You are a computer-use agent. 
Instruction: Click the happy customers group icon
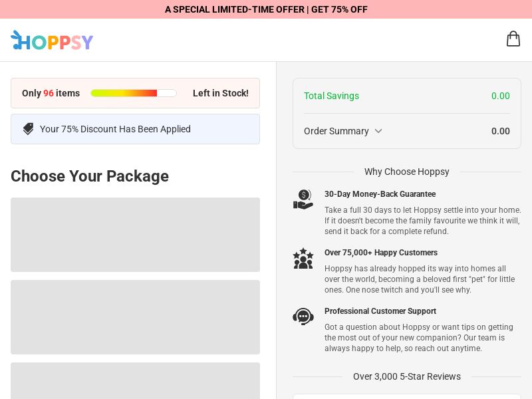303,258
